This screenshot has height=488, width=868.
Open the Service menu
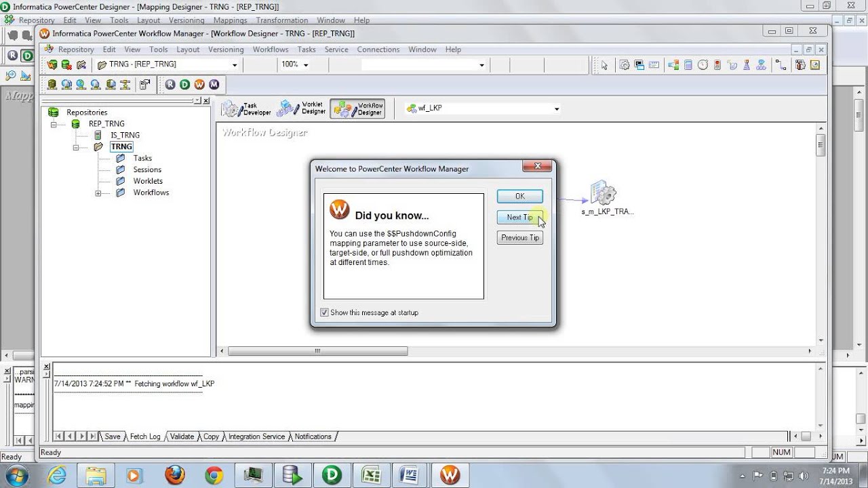click(336, 49)
